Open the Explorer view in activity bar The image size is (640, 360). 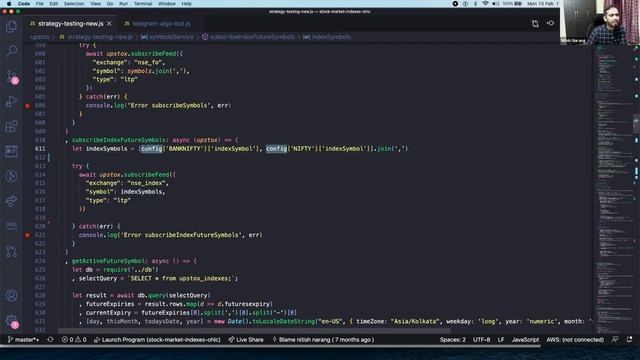[11, 27]
